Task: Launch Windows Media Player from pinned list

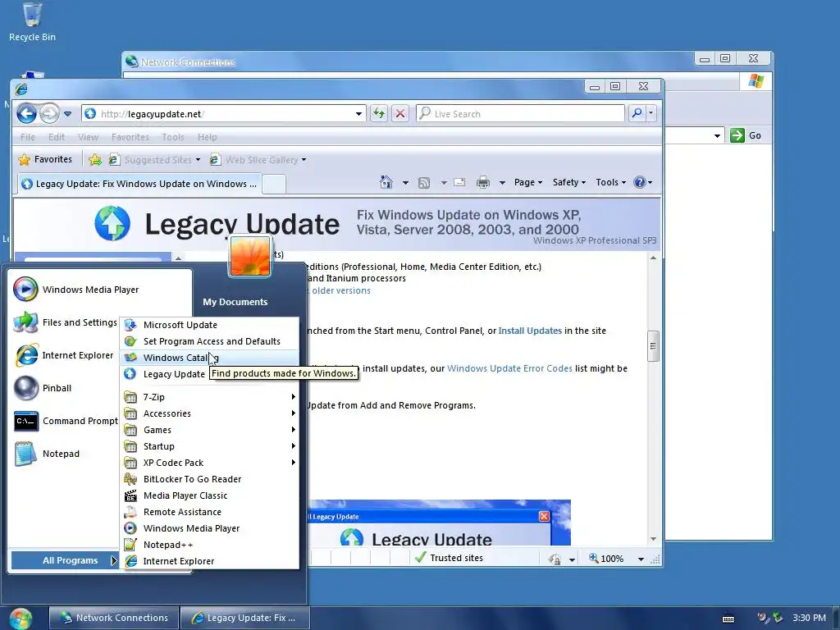Action: point(101,290)
